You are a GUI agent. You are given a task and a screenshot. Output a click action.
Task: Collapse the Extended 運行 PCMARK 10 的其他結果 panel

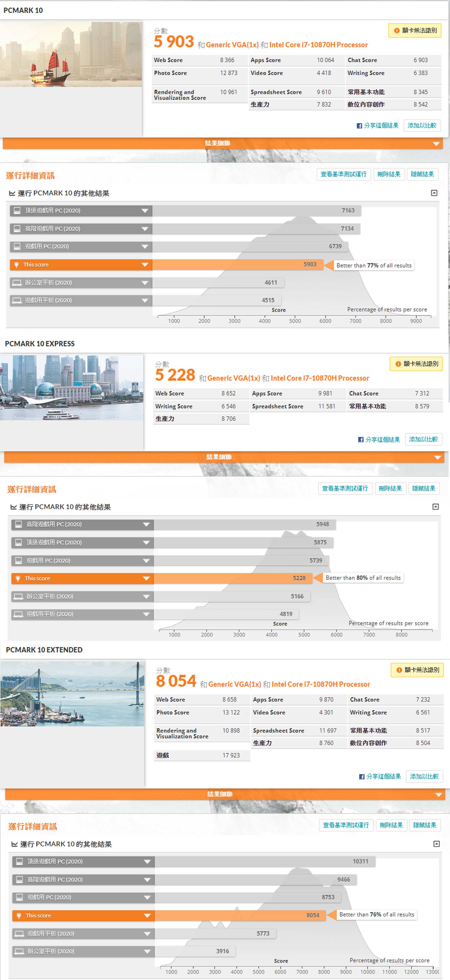point(437,844)
